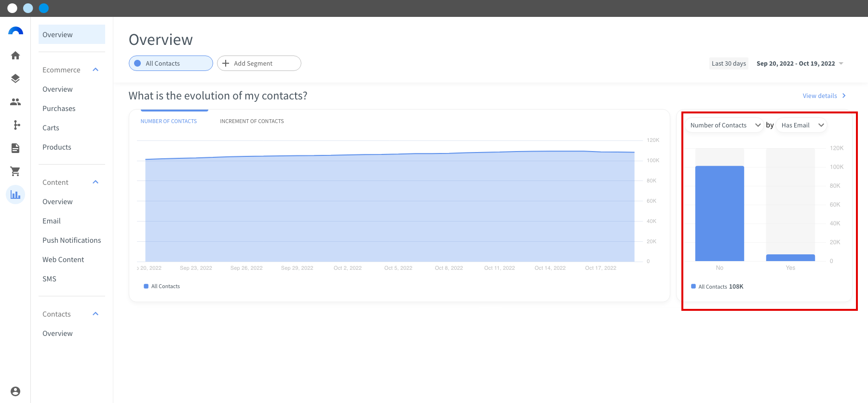
Task: Open the automation branch icon in sidebar
Action: (x=16, y=125)
